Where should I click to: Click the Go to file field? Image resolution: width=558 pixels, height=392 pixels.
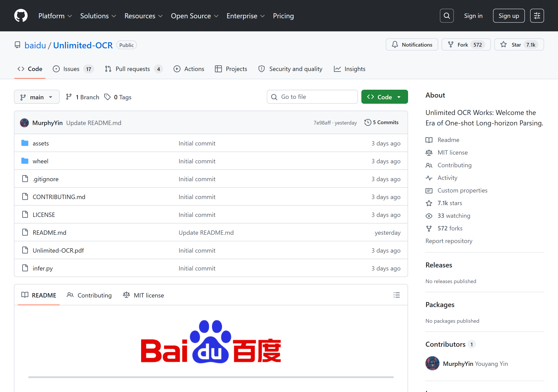(x=312, y=97)
